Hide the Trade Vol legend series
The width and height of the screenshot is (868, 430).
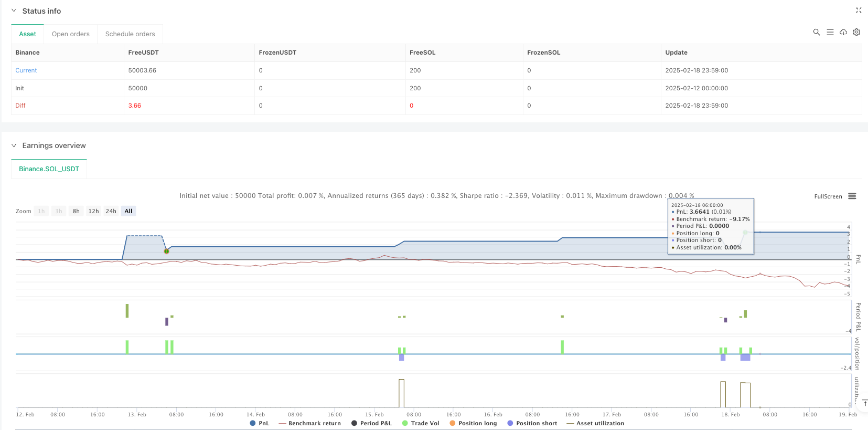[x=420, y=423]
